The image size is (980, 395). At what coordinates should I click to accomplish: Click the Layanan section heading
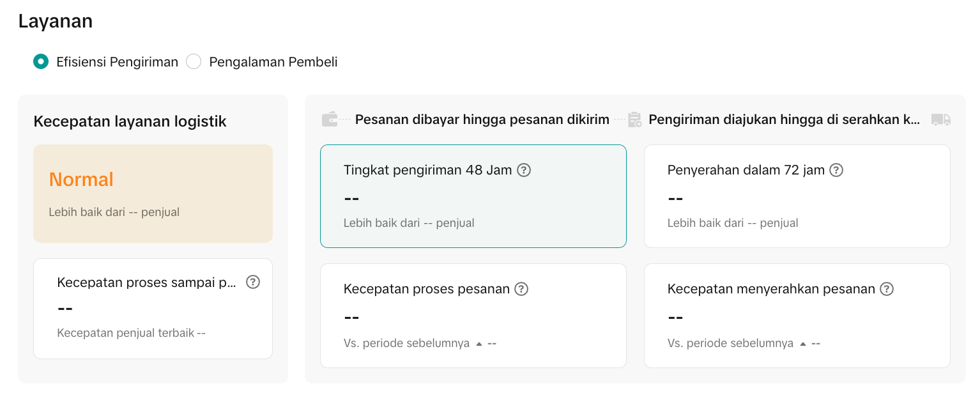point(56,21)
